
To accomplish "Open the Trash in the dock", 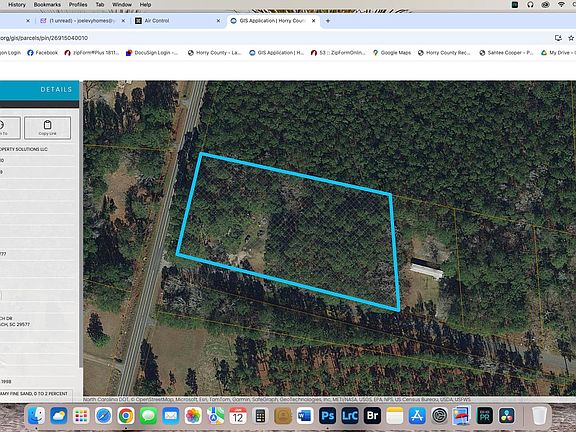I will point(539,416).
